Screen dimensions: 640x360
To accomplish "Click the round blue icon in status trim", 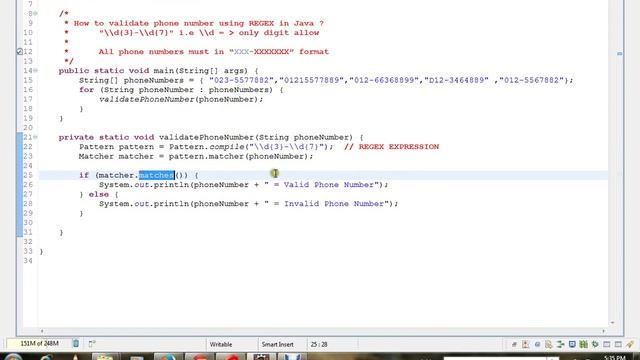I will point(538,344).
